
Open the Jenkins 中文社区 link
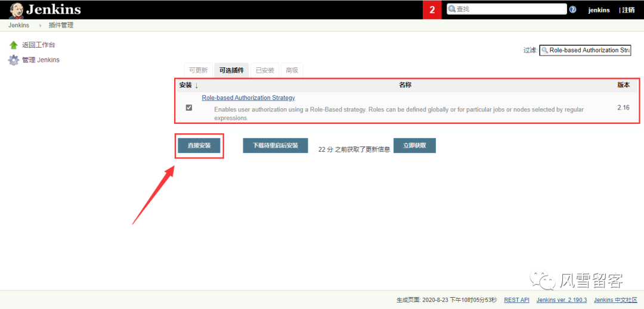615,300
